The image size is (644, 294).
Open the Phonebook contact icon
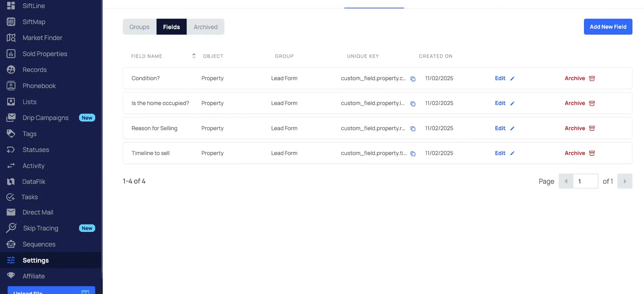click(11, 86)
